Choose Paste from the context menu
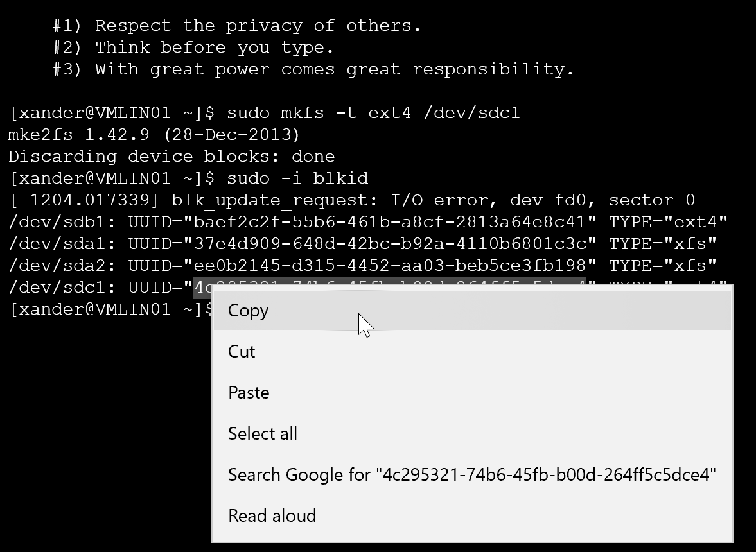The image size is (756, 552). 248,392
